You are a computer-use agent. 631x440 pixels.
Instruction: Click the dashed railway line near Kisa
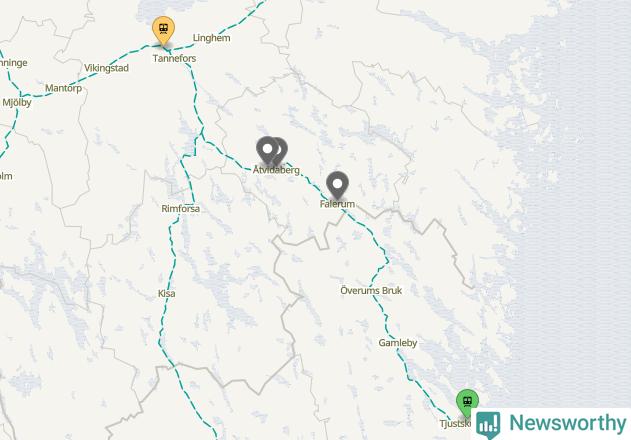pos(170,278)
